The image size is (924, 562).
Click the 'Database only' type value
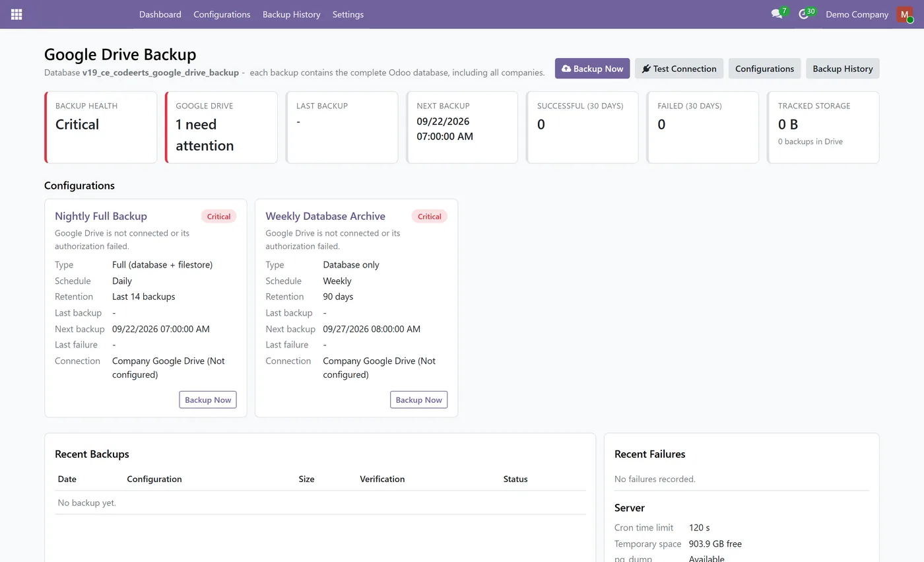[351, 265]
